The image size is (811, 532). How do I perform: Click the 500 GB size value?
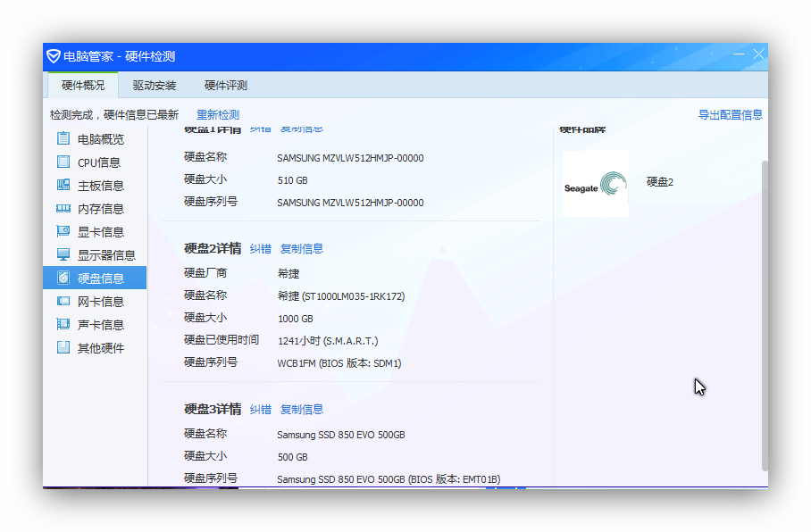tap(293, 457)
